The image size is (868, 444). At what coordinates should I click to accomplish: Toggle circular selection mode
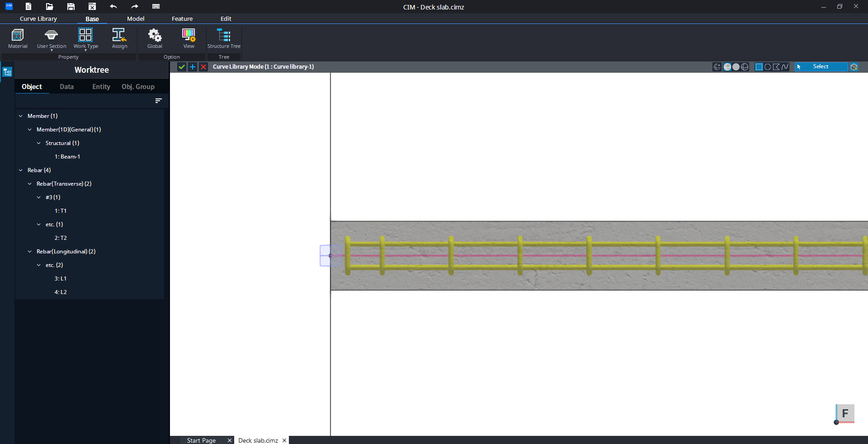coord(768,67)
